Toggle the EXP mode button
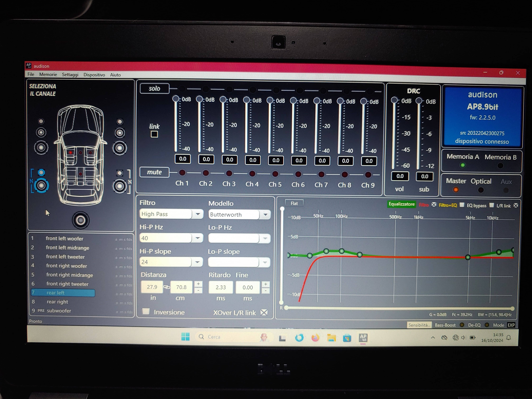This screenshot has height=399, width=532. (511, 325)
